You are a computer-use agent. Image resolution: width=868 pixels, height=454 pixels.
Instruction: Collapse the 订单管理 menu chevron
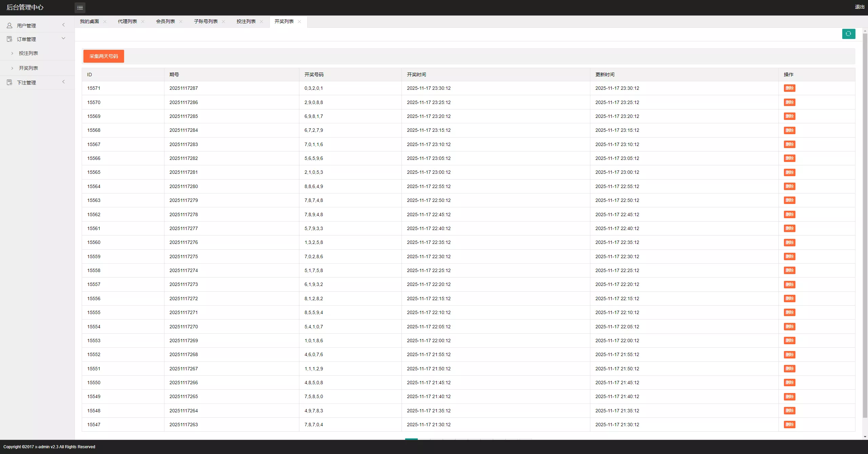(63, 39)
